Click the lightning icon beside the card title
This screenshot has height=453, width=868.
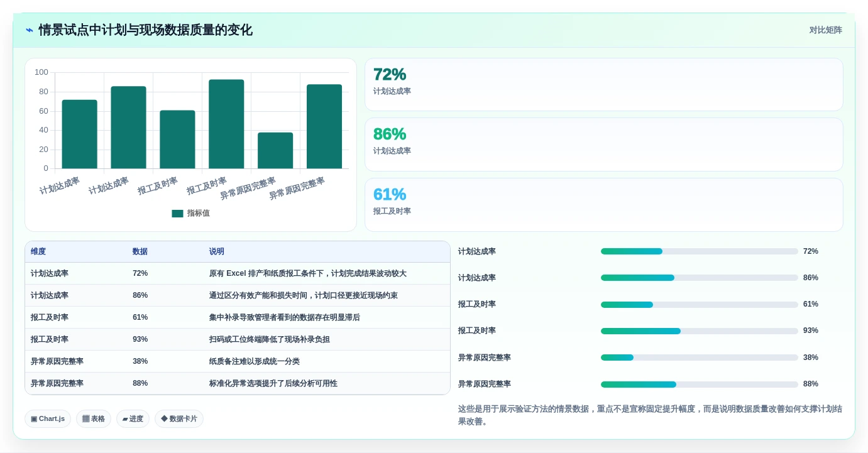point(29,30)
